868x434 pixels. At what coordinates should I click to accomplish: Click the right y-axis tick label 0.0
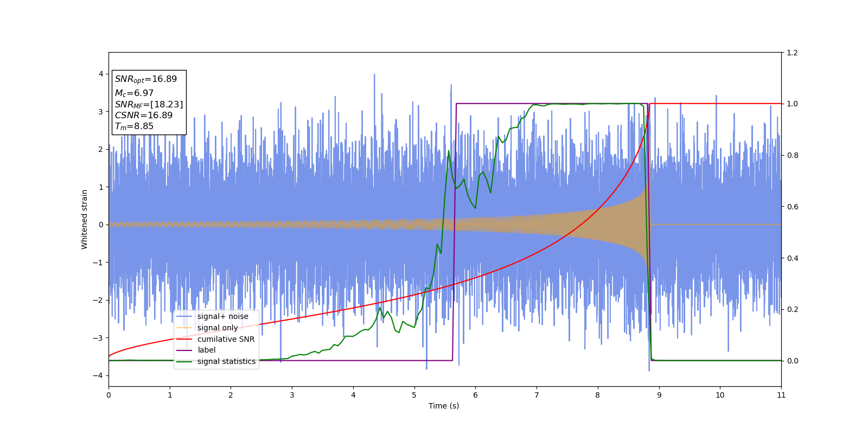point(792,361)
